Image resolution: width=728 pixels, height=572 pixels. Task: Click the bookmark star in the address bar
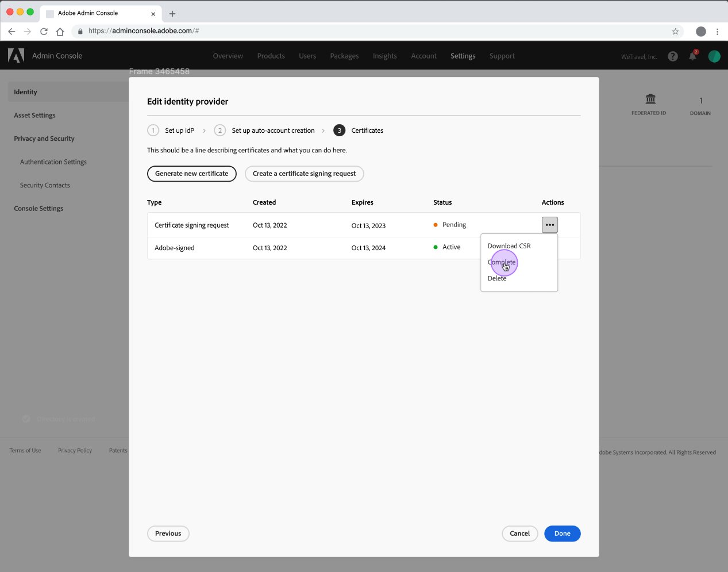pos(676,31)
